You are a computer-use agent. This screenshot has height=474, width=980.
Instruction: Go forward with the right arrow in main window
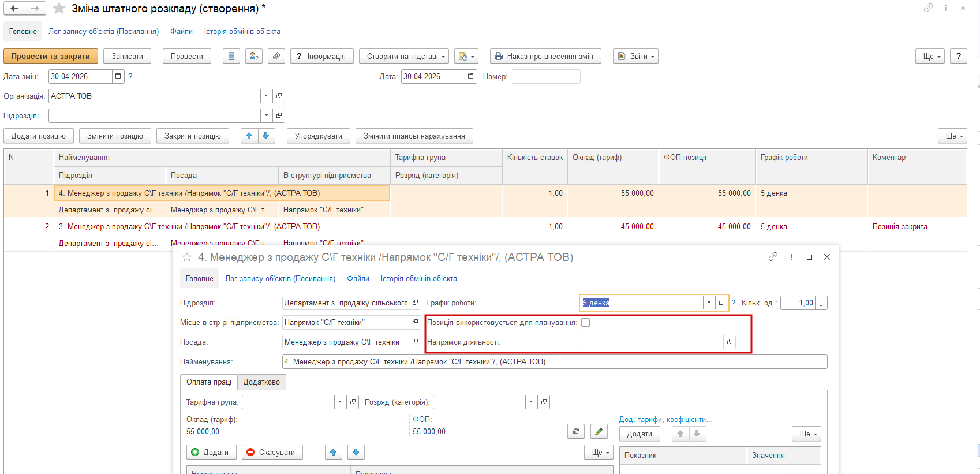pos(35,9)
